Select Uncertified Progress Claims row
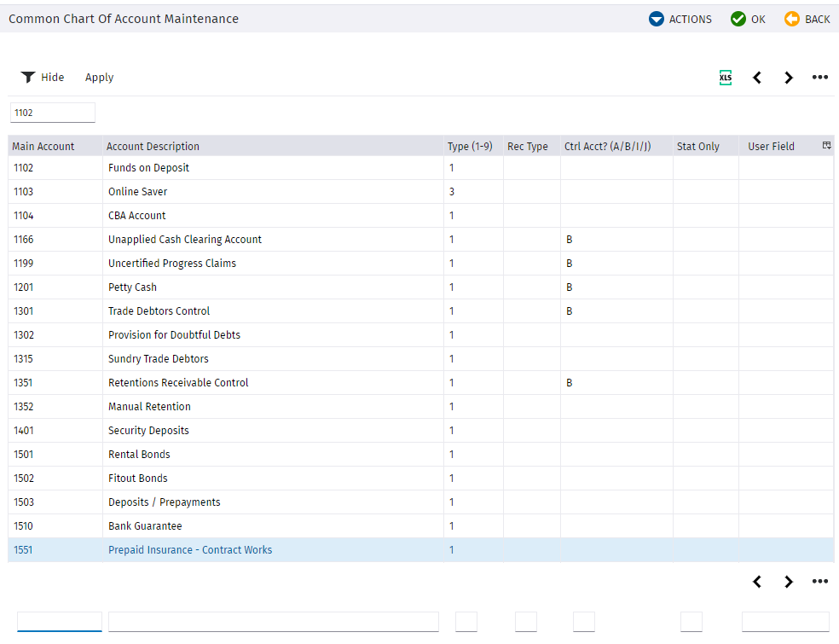The width and height of the screenshot is (839, 644). tap(420, 264)
